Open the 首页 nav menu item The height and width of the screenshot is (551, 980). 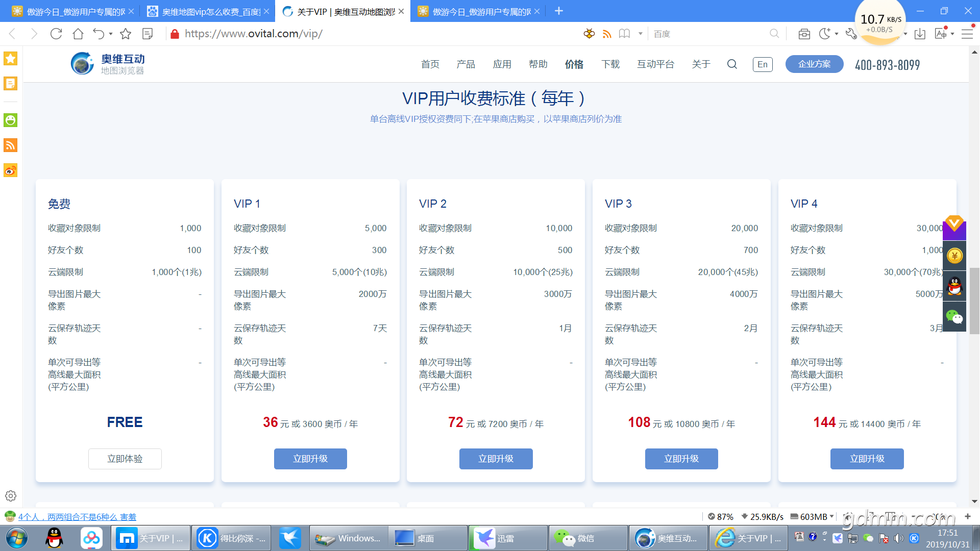click(x=430, y=64)
